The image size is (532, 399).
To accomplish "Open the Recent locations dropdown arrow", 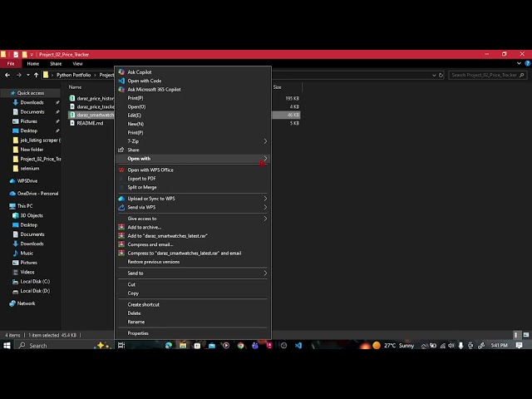I will (x=27, y=75).
